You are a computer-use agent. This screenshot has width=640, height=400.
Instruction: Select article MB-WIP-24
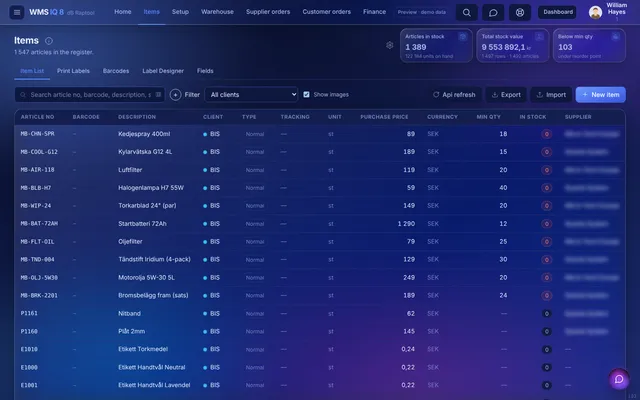[x=36, y=206]
